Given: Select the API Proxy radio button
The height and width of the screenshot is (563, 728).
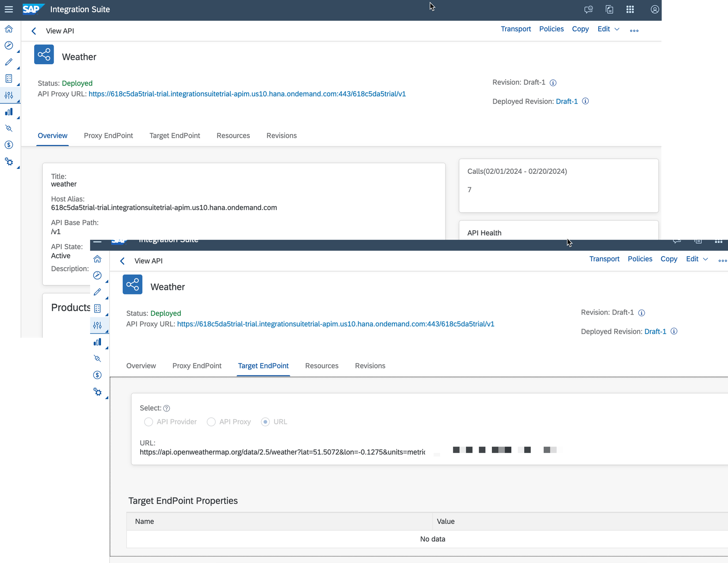Looking at the screenshot, I should pos(211,422).
